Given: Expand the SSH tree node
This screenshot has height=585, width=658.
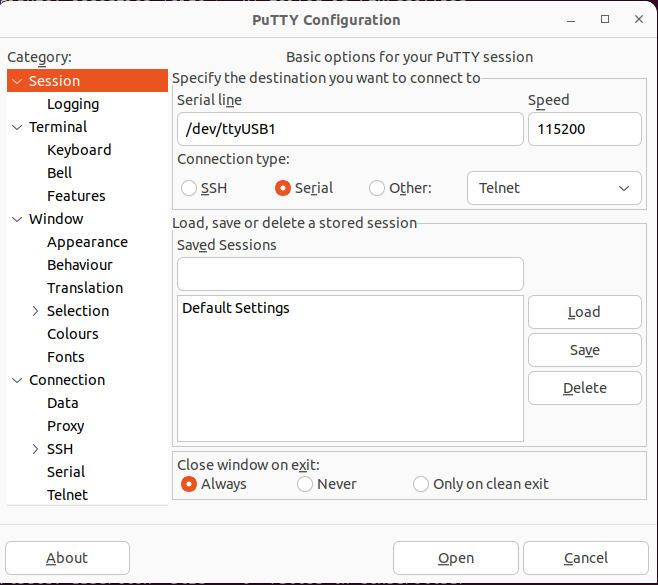Looking at the screenshot, I should pyautogui.click(x=36, y=449).
